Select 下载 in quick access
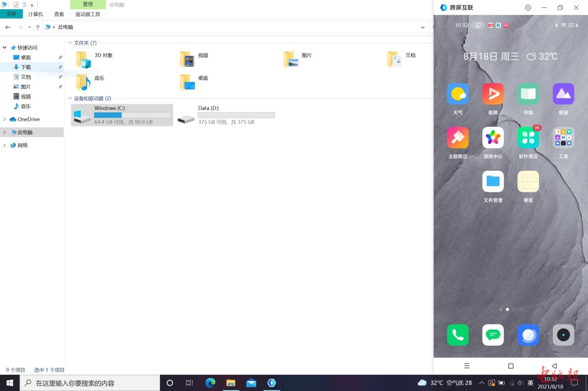Image resolution: width=588 pixels, height=391 pixels. click(25, 67)
